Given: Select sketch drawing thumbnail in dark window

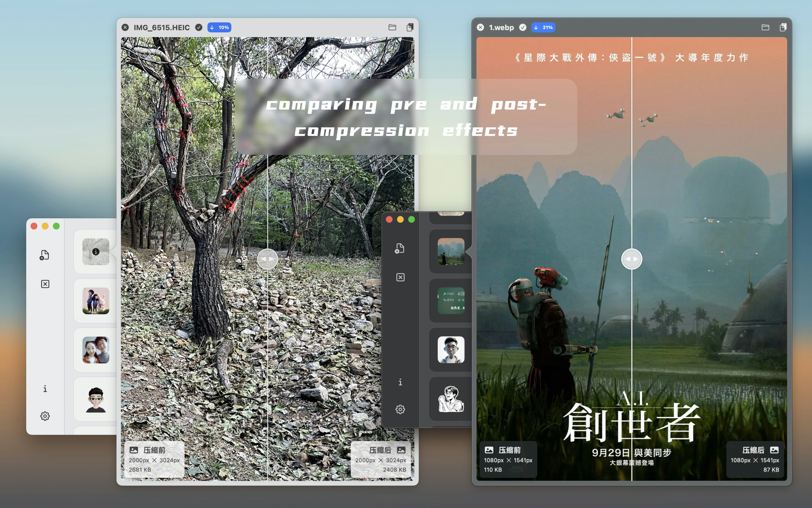Looking at the screenshot, I should [x=451, y=399].
